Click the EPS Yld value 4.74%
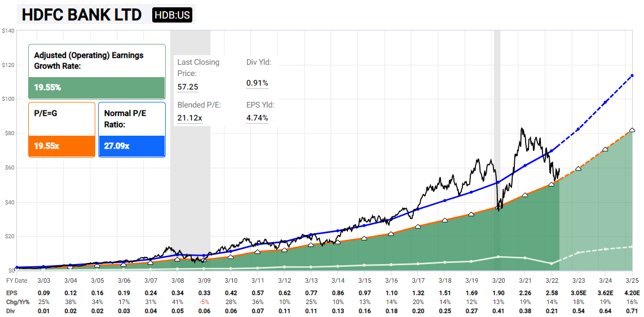This screenshot has height=317, width=644. [x=257, y=118]
